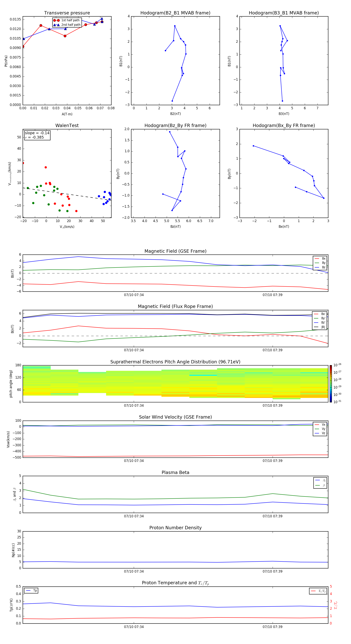Click the 'WalenTest' plot title
The height and width of the screenshot is (644, 351).
click(x=67, y=125)
